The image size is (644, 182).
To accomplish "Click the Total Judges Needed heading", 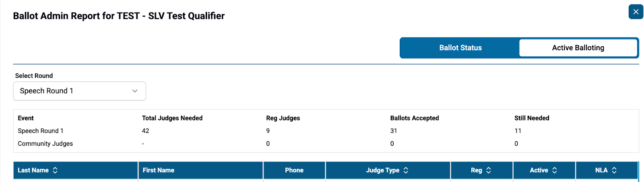I will click(x=172, y=118).
